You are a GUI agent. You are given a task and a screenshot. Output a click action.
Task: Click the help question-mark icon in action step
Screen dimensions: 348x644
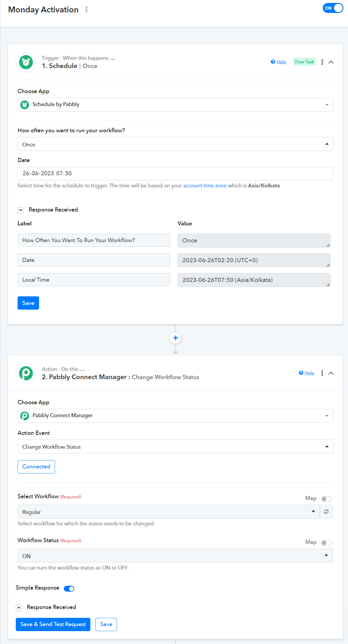[x=301, y=373]
